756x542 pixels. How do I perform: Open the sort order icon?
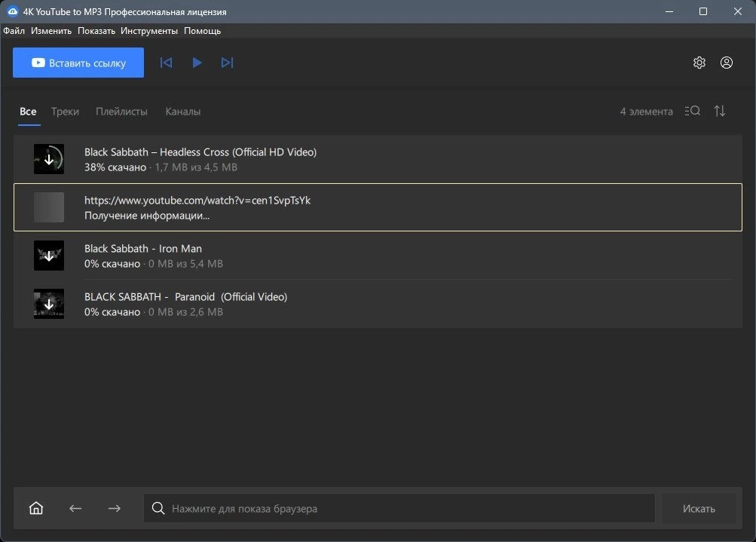(719, 111)
